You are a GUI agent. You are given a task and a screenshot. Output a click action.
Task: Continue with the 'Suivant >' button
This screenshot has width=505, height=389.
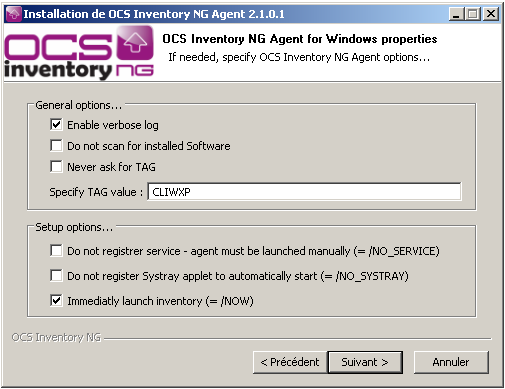pos(365,362)
